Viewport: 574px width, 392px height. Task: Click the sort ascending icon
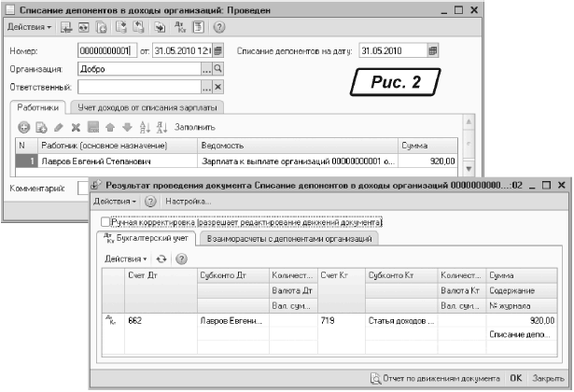click(143, 126)
